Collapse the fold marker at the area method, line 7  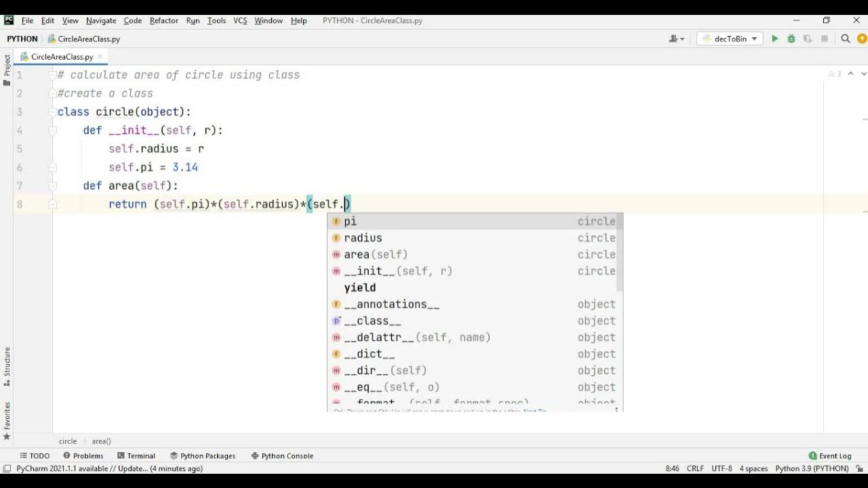[52, 186]
